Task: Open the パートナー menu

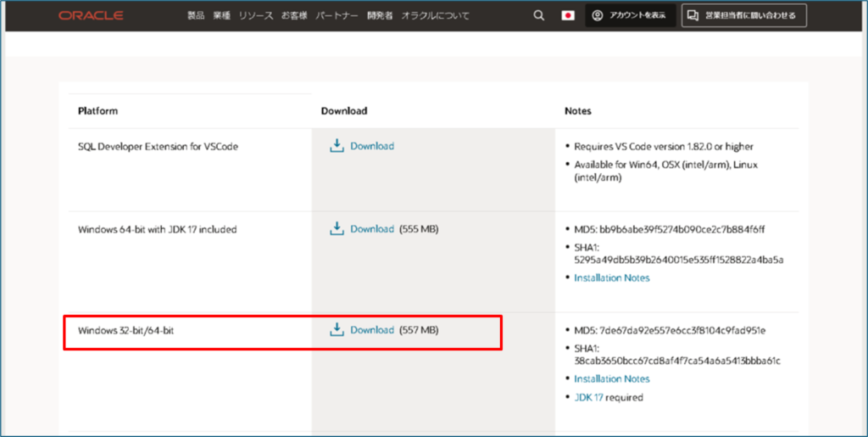Action: point(337,15)
